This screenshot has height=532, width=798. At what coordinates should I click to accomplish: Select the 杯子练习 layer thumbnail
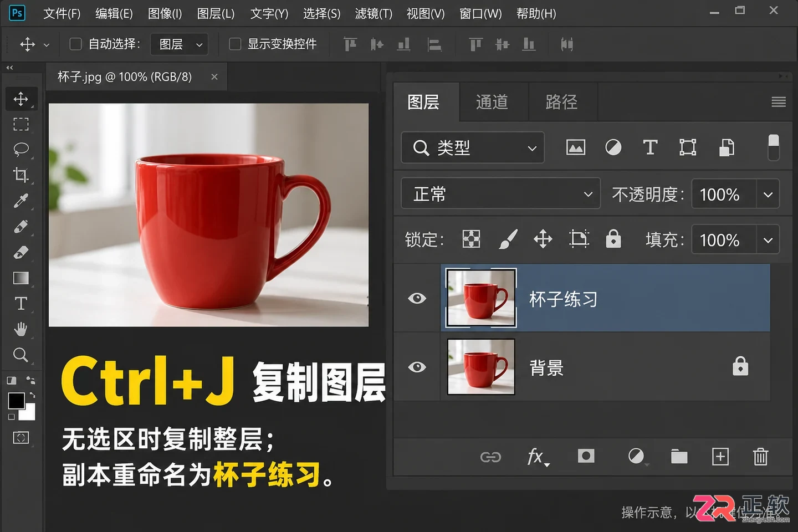point(481,298)
